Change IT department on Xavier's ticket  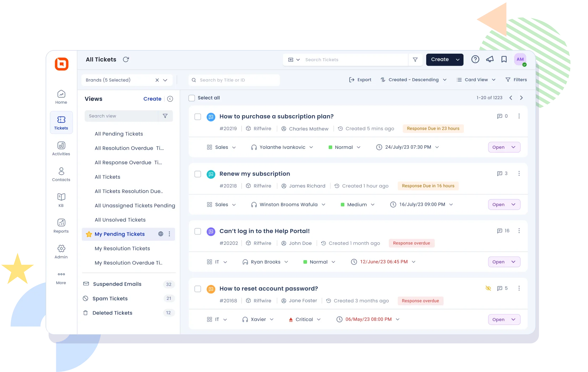pyautogui.click(x=217, y=319)
